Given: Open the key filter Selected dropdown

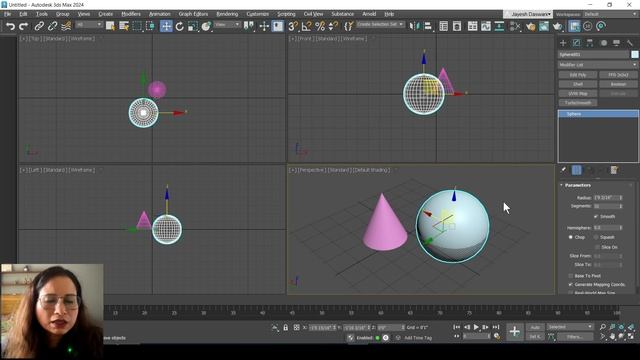Looking at the screenshot, I should (570, 327).
